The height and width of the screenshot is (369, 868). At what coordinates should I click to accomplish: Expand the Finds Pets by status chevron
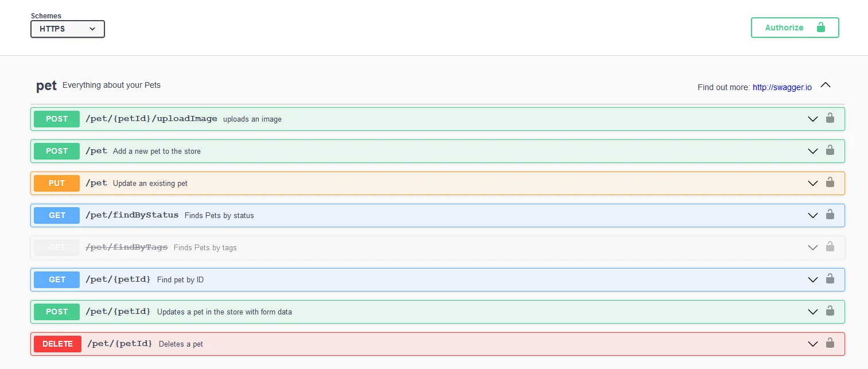[x=812, y=216]
